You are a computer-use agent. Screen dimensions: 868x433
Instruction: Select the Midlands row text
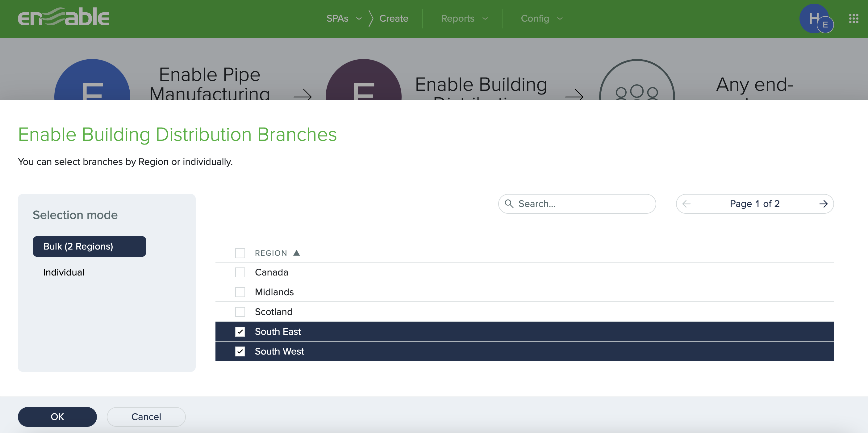(274, 292)
